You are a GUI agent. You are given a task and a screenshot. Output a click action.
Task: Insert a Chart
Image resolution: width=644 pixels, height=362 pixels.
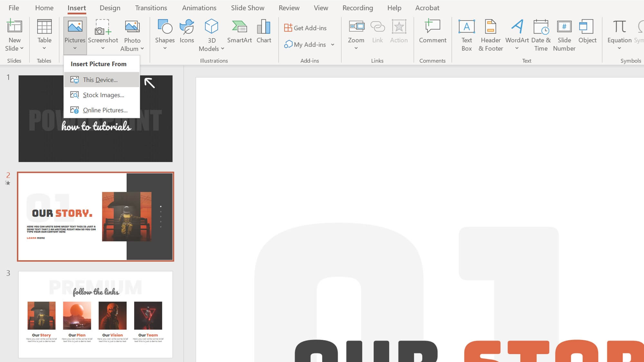click(264, 32)
